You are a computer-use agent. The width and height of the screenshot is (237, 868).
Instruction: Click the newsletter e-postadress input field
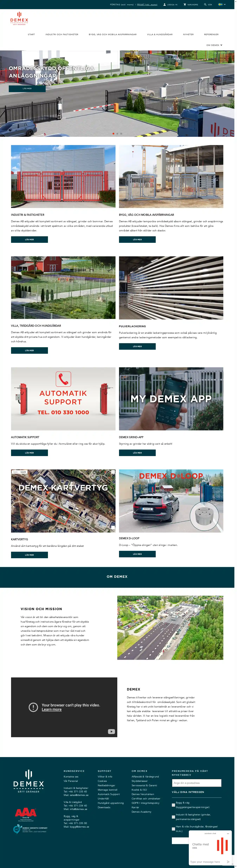(197, 783)
